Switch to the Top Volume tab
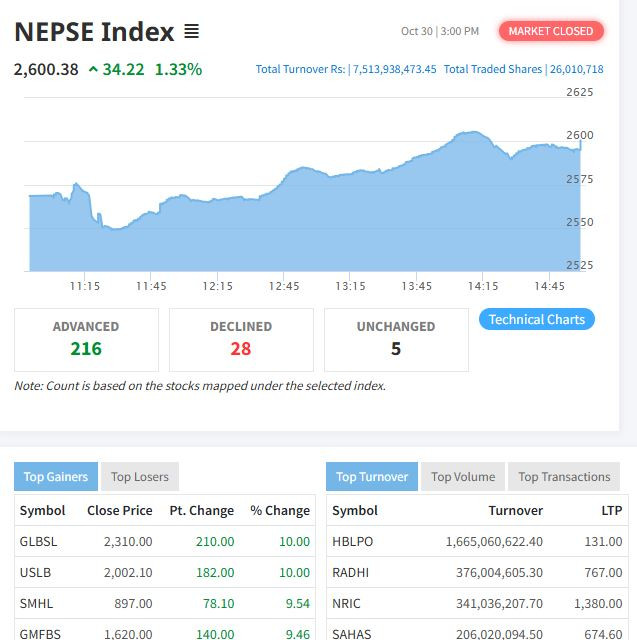The image size is (637, 640). pyautogui.click(x=463, y=477)
